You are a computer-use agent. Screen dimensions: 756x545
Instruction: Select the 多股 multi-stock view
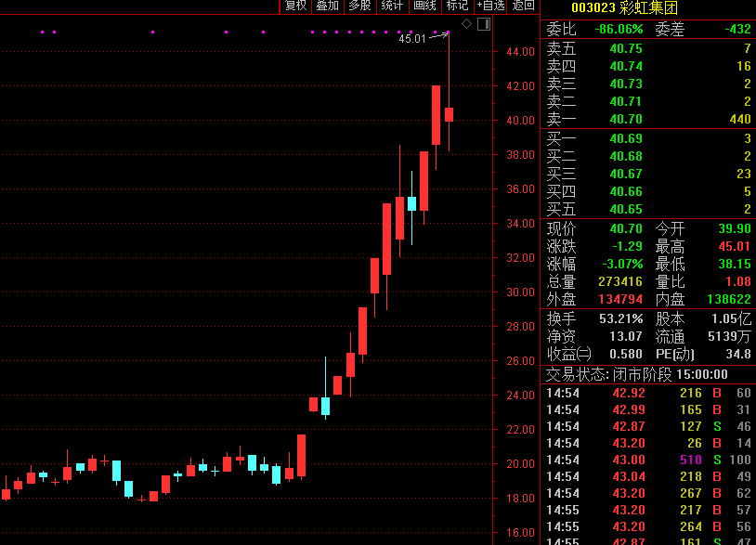pyautogui.click(x=359, y=6)
